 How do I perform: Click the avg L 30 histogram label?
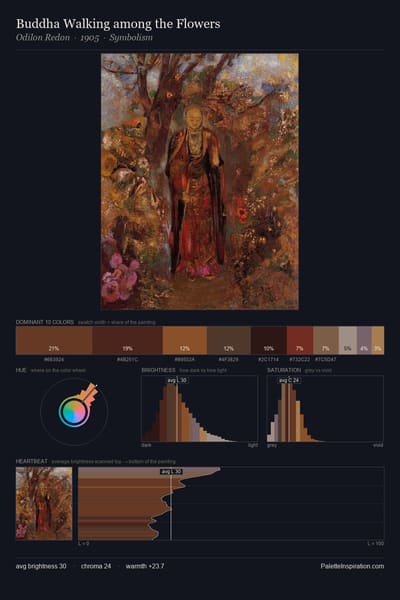pos(177,380)
